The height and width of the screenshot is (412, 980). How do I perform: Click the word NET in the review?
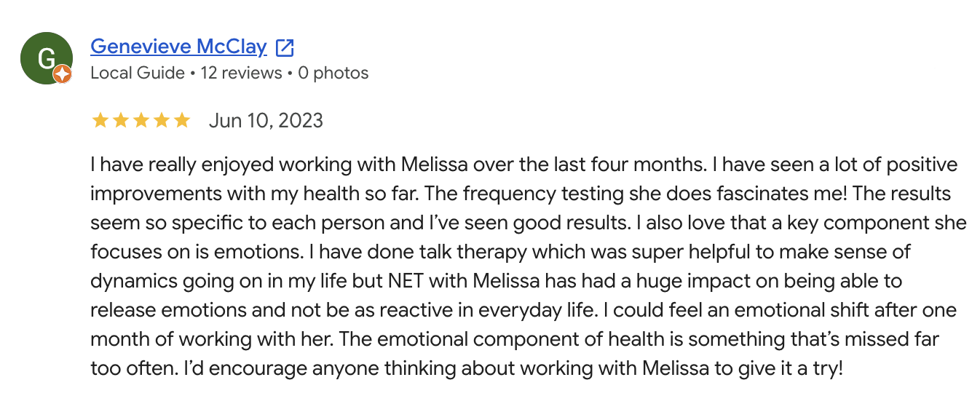437,281
